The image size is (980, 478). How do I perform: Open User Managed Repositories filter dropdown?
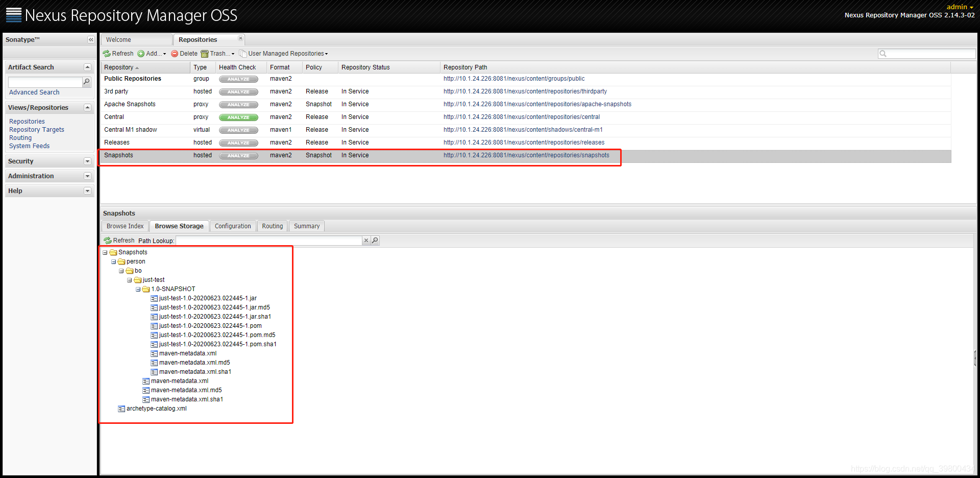pos(284,54)
